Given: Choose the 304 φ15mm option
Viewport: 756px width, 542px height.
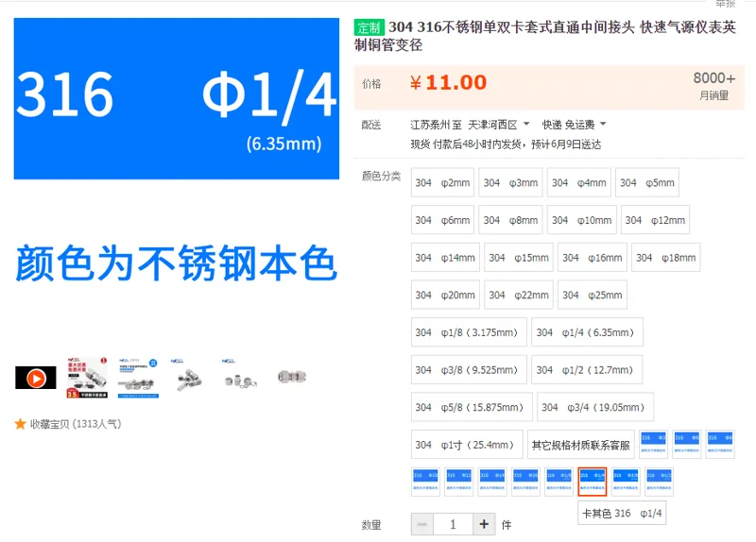Looking at the screenshot, I should click(x=519, y=258).
